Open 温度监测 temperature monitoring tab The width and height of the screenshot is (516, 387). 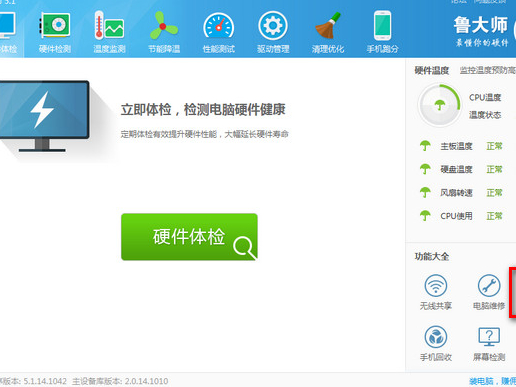(x=109, y=32)
